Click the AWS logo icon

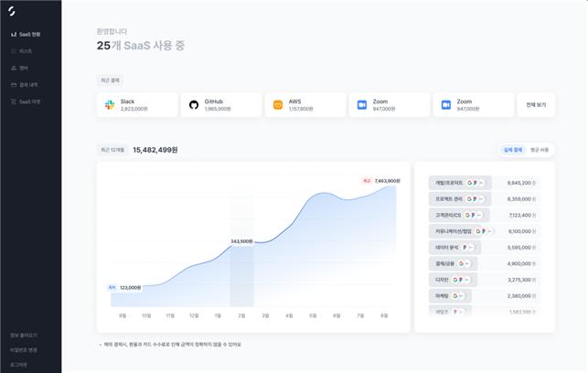click(278, 105)
